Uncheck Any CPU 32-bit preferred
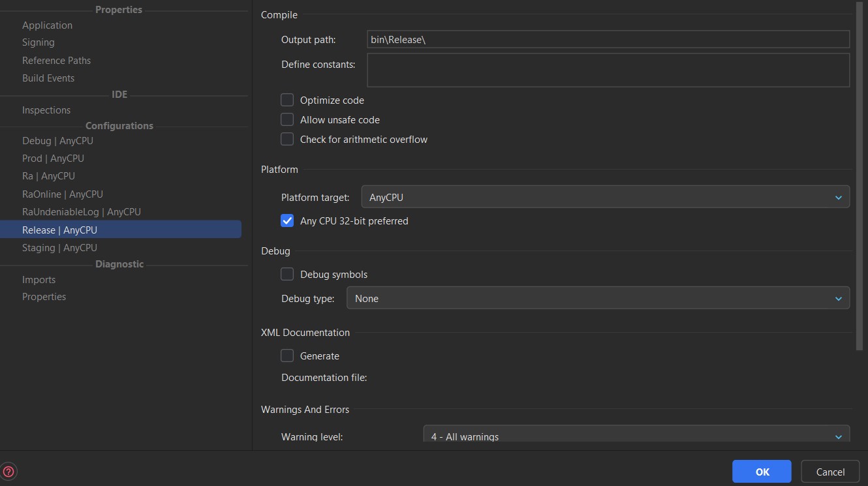This screenshot has height=486, width=868. coord(287,220)
